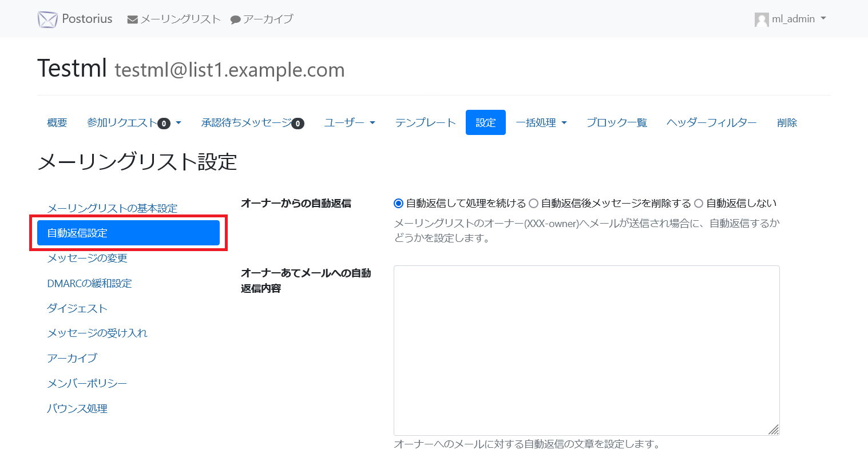Go to メーリングリスト in top navigation

(174, 19)
